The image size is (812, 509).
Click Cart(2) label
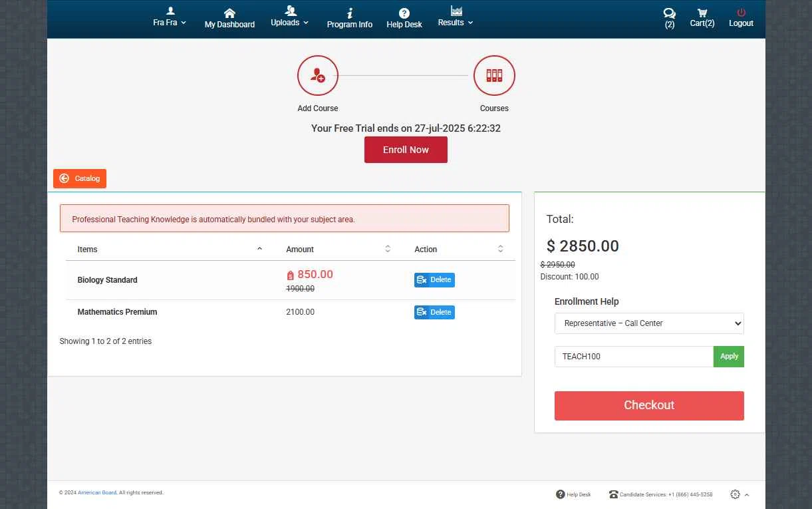702,23
